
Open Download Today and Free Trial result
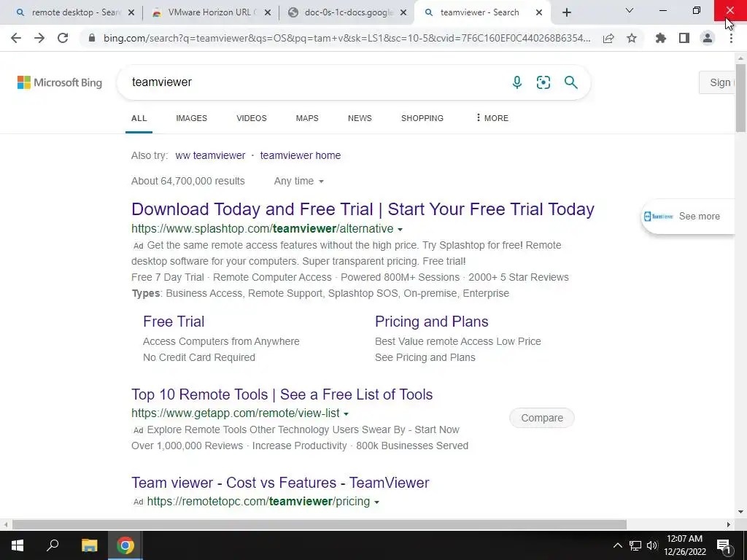363,209
